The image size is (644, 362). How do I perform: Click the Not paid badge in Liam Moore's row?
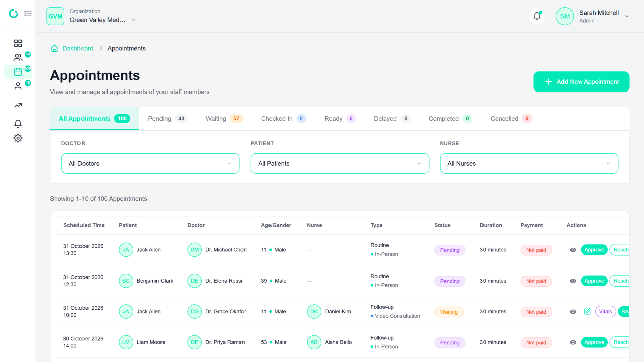(536, 343)
